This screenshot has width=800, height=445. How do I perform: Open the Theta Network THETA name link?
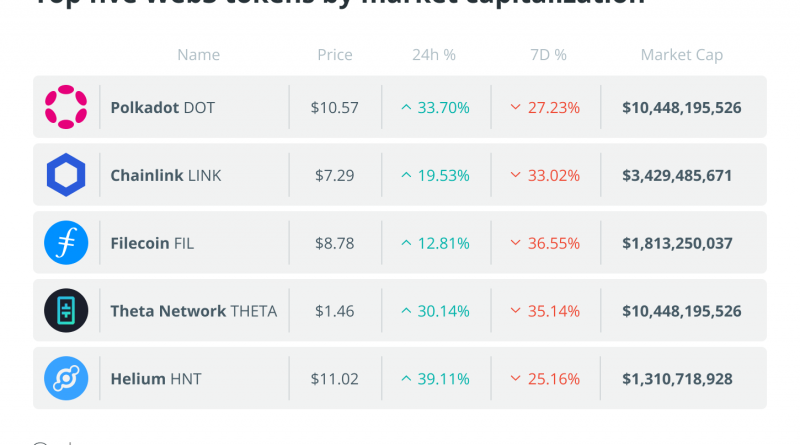(x=193, y=311)
